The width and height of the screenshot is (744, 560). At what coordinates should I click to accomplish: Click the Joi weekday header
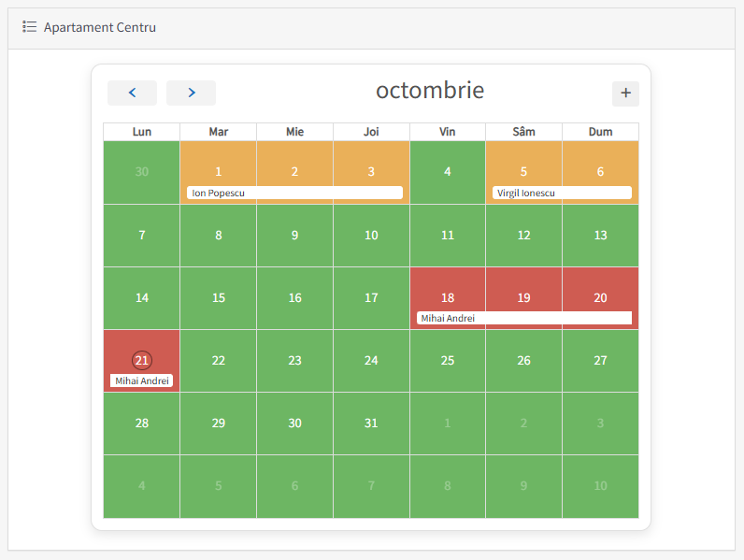(x=371, y=132)
